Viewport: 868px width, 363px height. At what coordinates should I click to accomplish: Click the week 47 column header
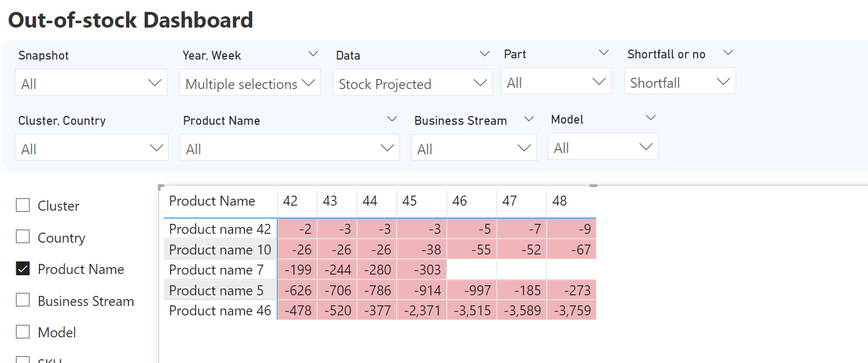tap(521, 201)
